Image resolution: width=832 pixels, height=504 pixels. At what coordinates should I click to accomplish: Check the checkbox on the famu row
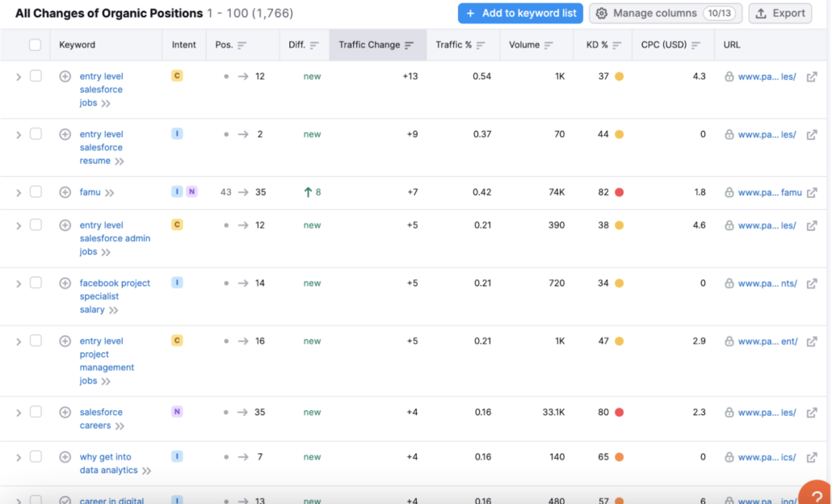point(36,192)
